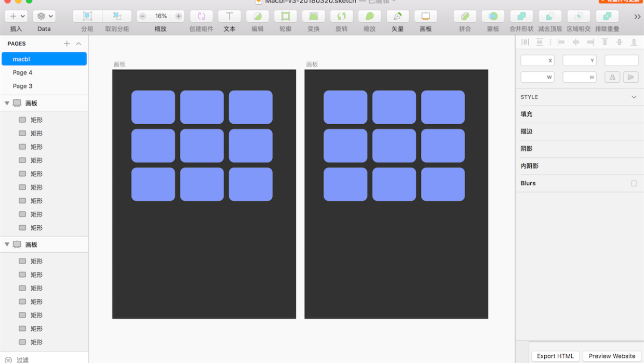Viewport: 644px width, 363px height.
Task: Click the 创建组件 (Create Symbol) icon
Action: point(202,16)
